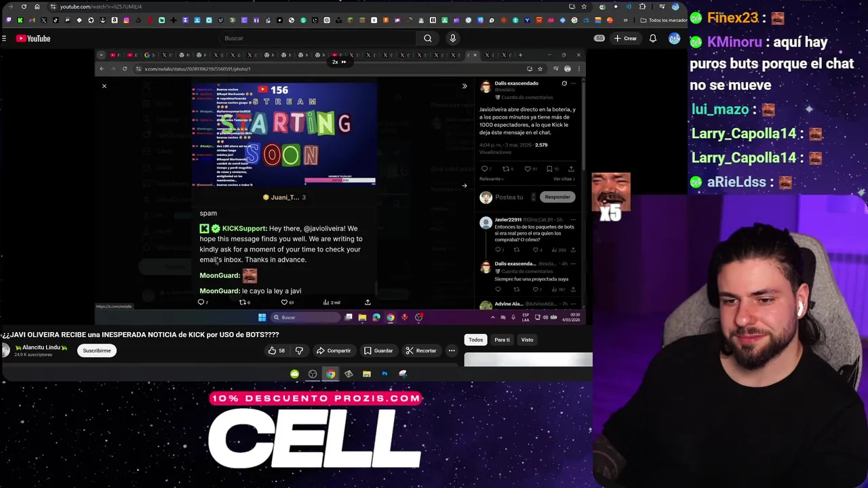Click Guardar button under the video
This screenshot has height=488, width=868.
tap(378, 350)
